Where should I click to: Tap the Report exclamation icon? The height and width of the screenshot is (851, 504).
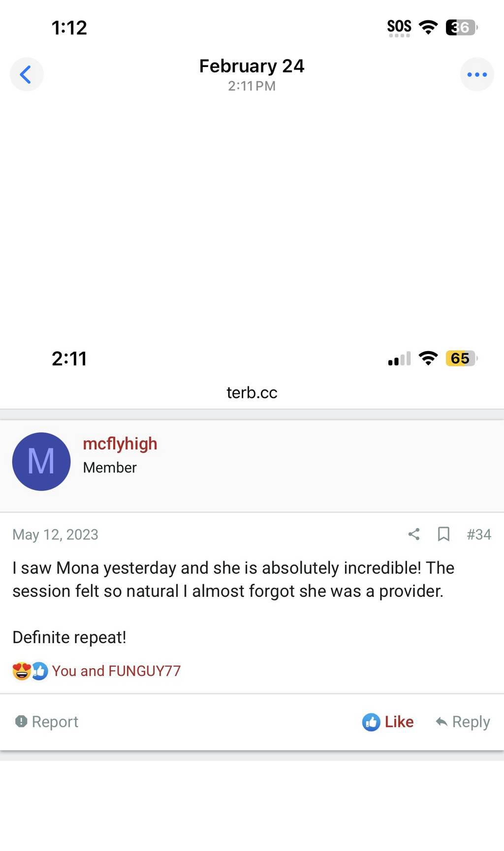click(21, 721)
